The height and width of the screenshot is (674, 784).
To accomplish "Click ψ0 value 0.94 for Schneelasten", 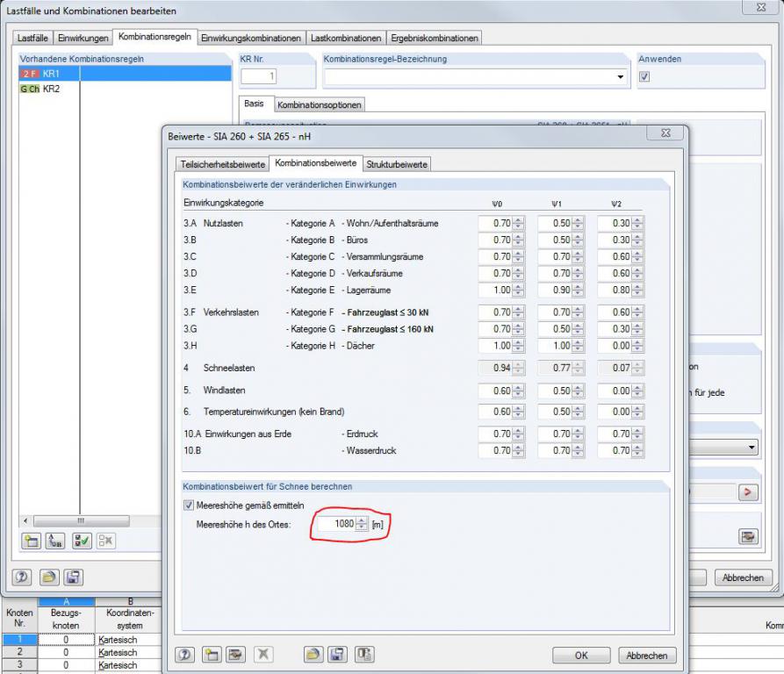I will point(495,368).
